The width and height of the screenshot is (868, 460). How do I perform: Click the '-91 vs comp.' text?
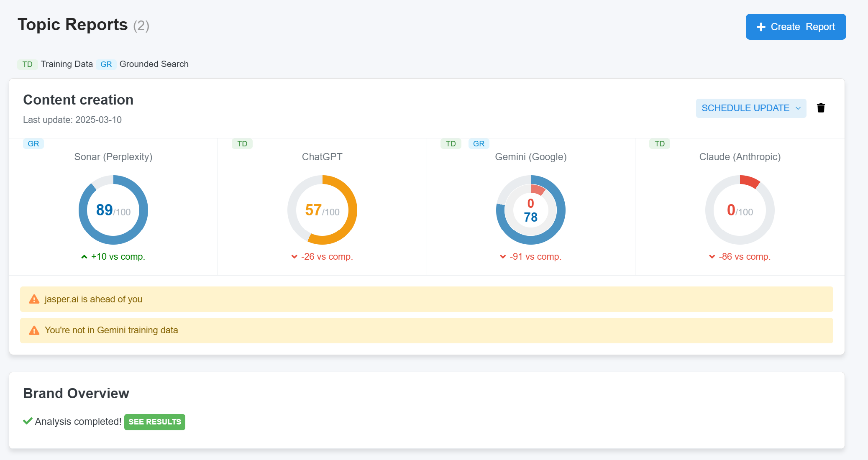click(535, 257)
